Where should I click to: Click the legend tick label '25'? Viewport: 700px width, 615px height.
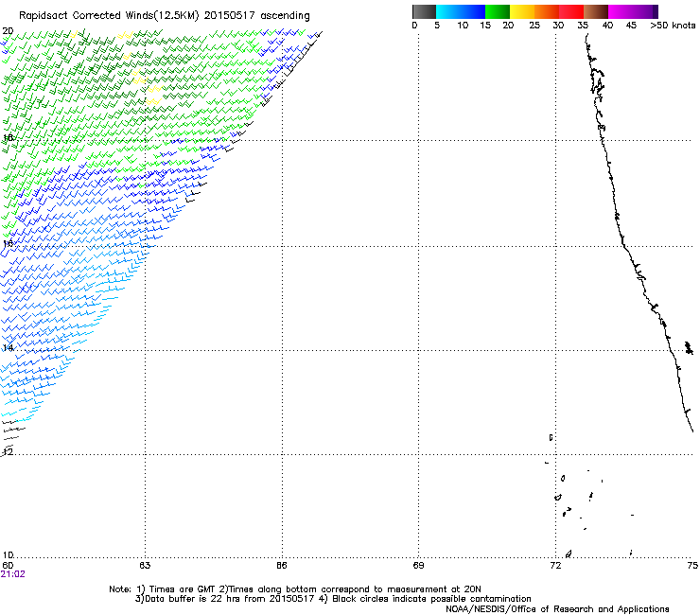click(534, 26)
